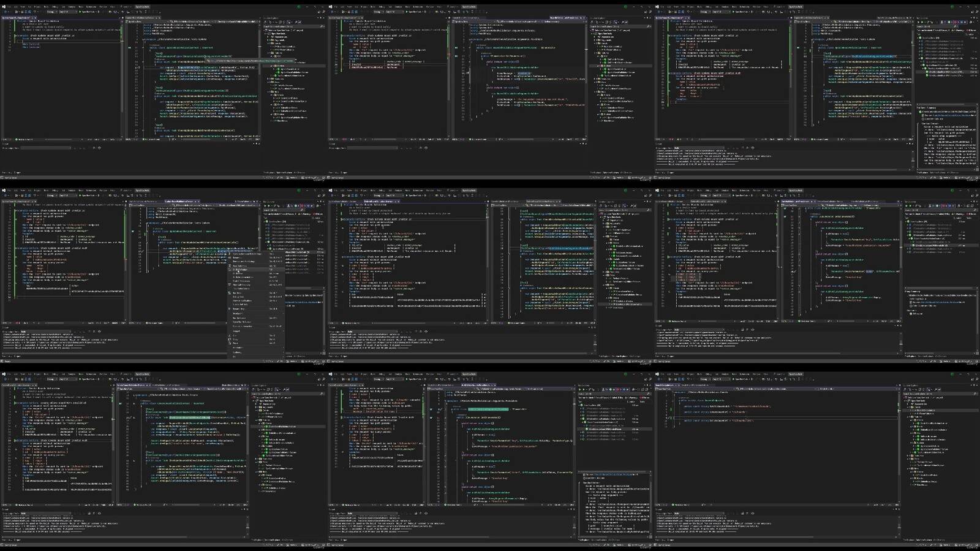Open the Build menu in the frame showing the context menu
This screenshot has height=551, width=980.
[46, 191]
